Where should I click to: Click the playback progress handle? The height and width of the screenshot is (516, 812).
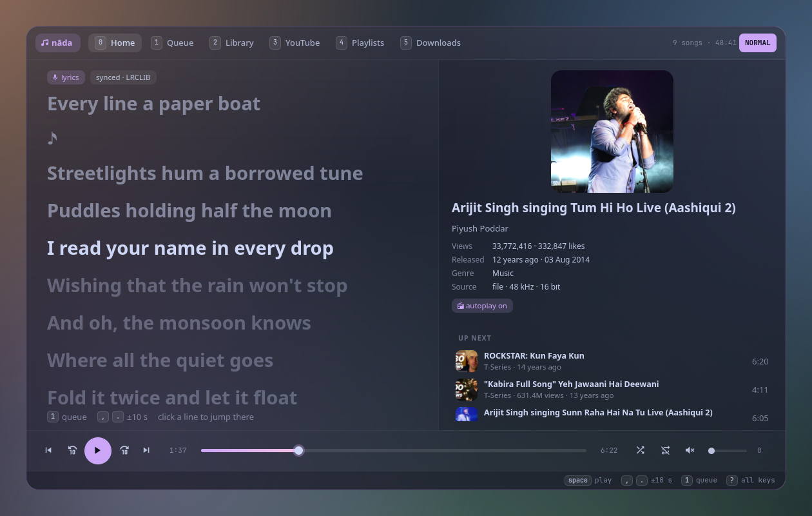point(298,450)
